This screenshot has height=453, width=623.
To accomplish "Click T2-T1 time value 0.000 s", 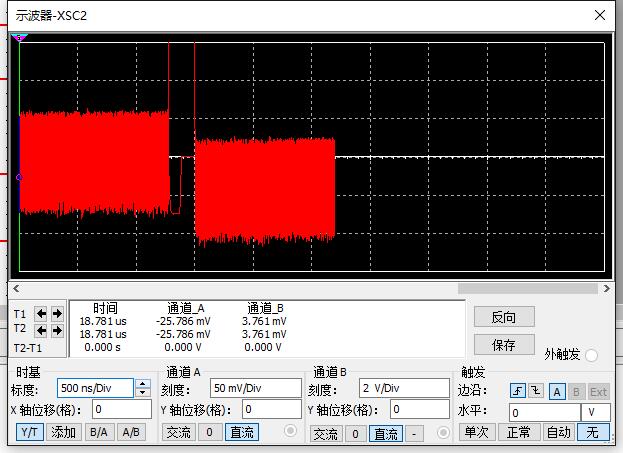I will [102, 347].
